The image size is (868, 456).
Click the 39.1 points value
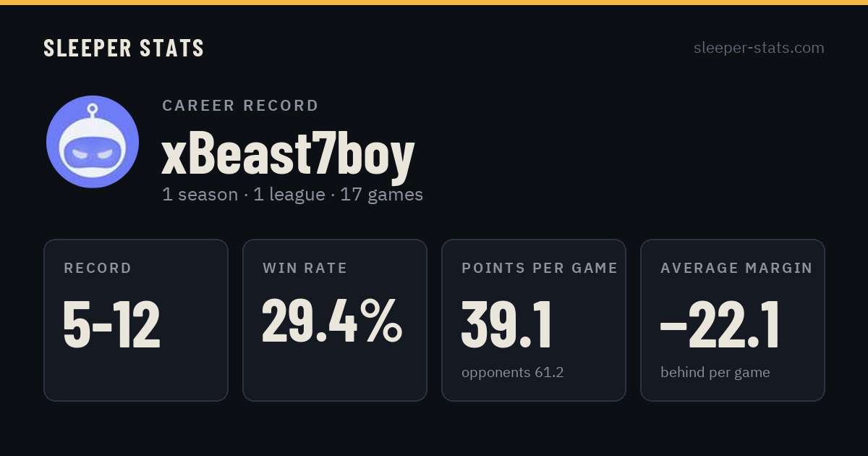[507, 325]
